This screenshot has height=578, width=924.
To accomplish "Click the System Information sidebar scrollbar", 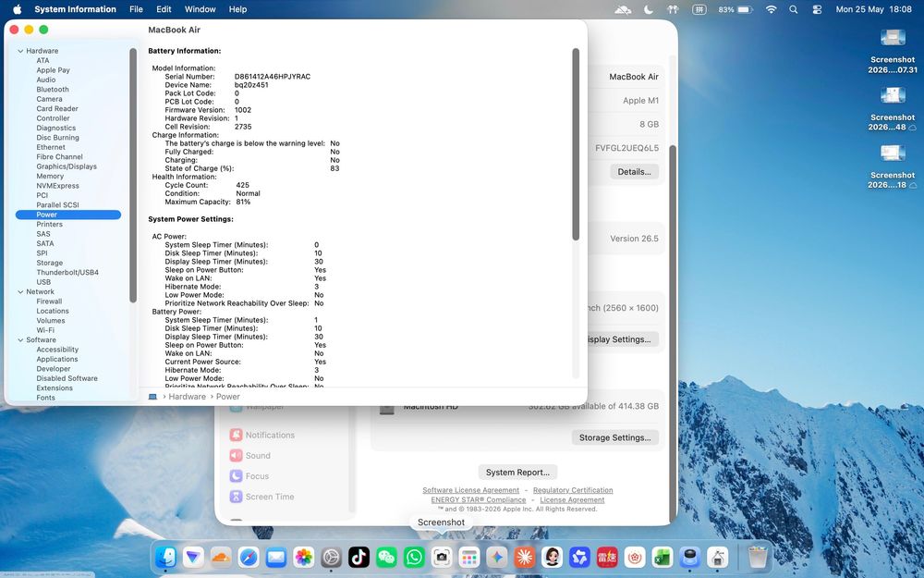I will click(x=132, y=175).
